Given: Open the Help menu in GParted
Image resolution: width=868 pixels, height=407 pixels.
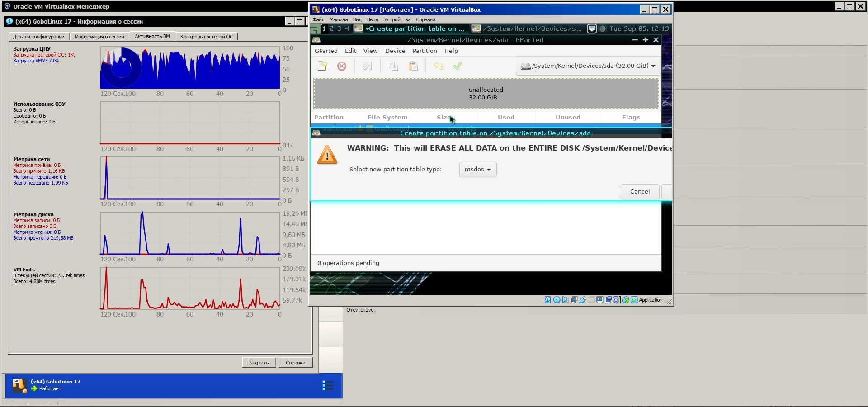Looking at the screenshot, I should [x=451, y=51].
